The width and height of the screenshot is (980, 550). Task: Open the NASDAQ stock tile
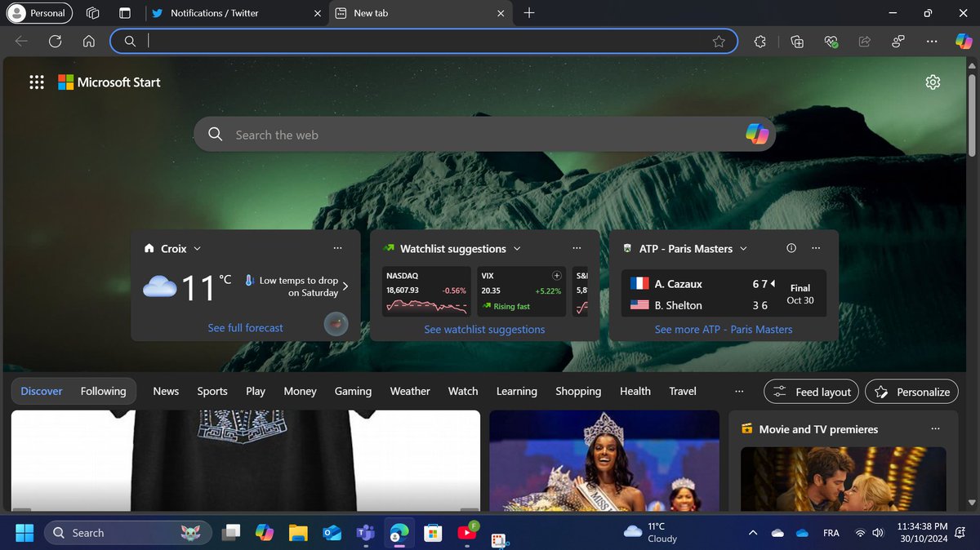[428, 292]
